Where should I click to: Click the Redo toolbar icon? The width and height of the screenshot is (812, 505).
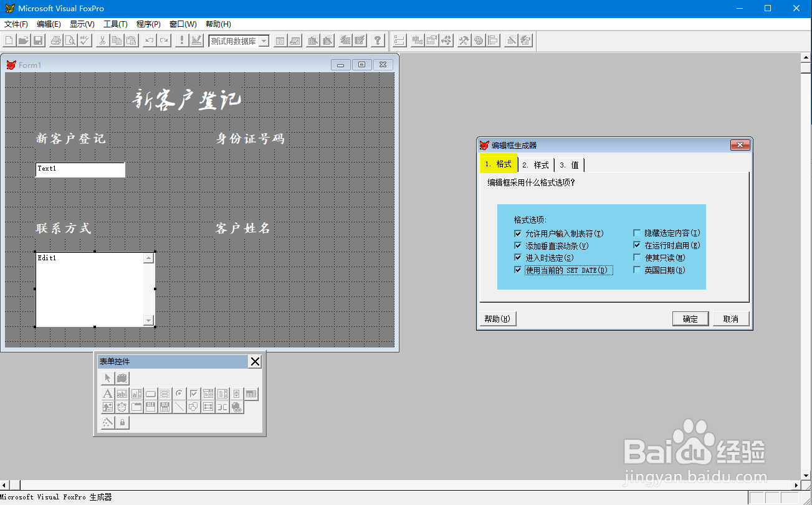(164, 40)
